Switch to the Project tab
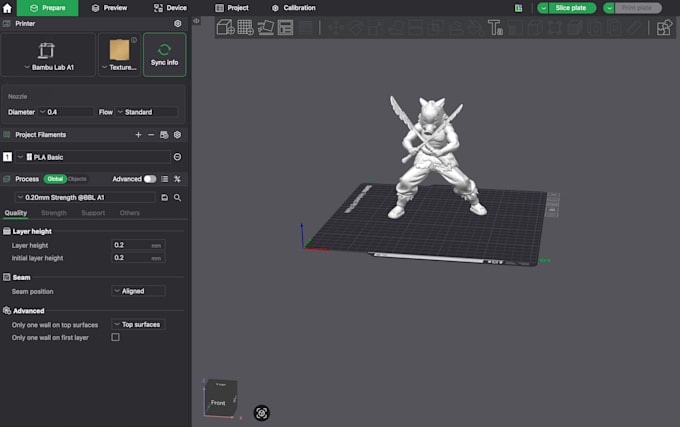 coord(232,8)
